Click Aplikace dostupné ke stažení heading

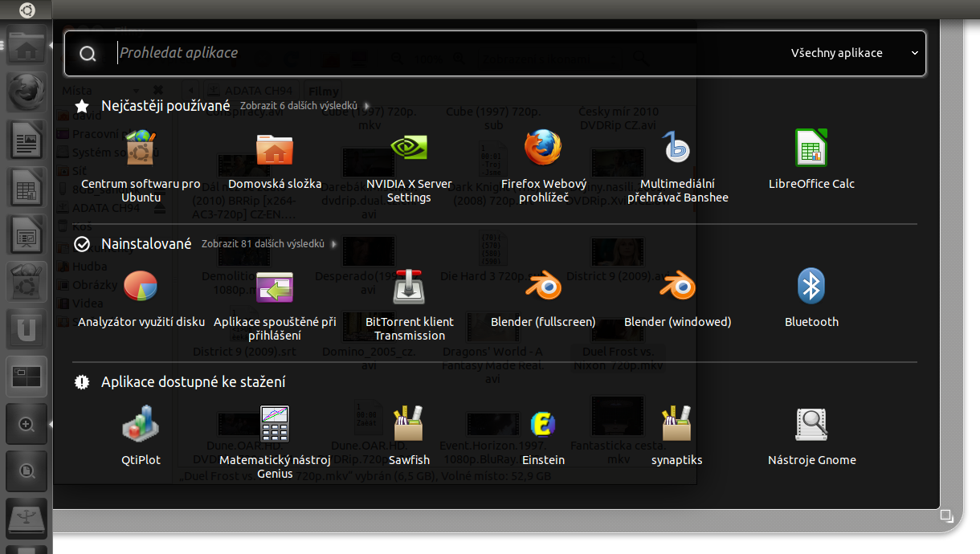pos(193,382)
